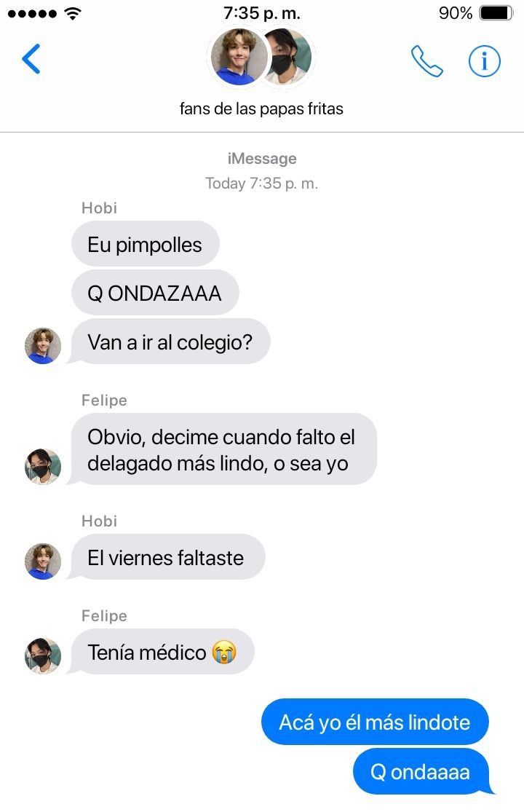Select the blue 'Q ondaaaa' bubble

(x=421, y=772)
